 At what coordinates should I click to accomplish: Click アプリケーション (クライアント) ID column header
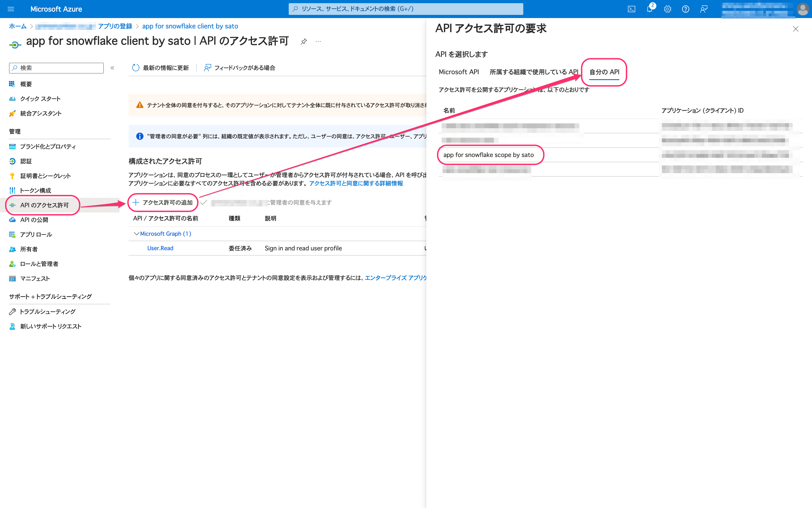coord(702,111)
